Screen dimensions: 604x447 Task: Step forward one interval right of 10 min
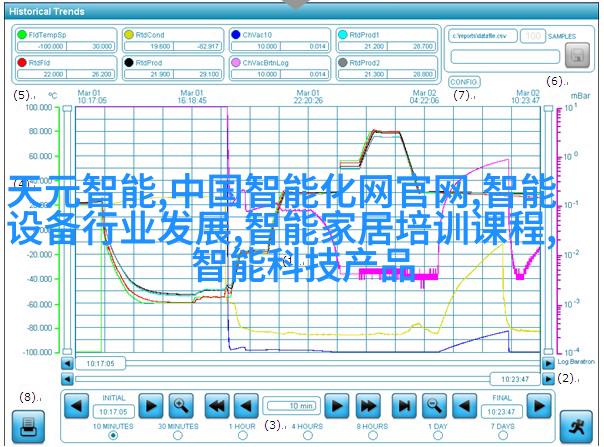click(x=337, y=405)
